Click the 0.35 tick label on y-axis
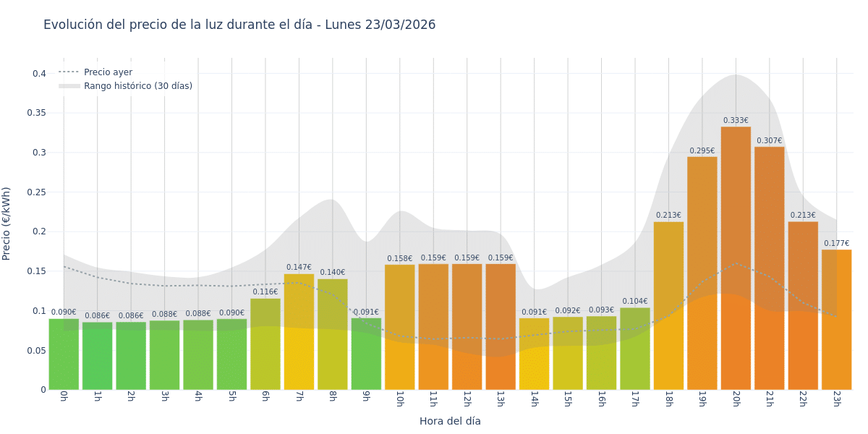Screen dimensions: 868x434 click(36, 113)
